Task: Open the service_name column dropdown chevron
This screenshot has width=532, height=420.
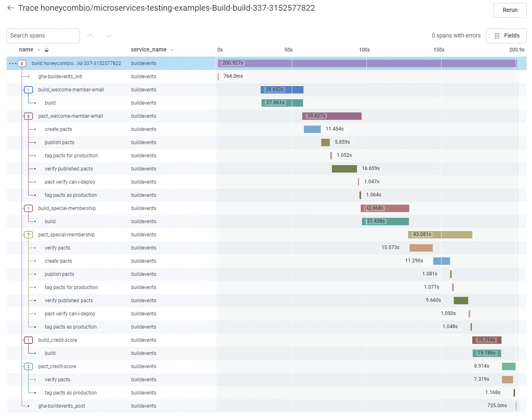Action: coord(172,50)
